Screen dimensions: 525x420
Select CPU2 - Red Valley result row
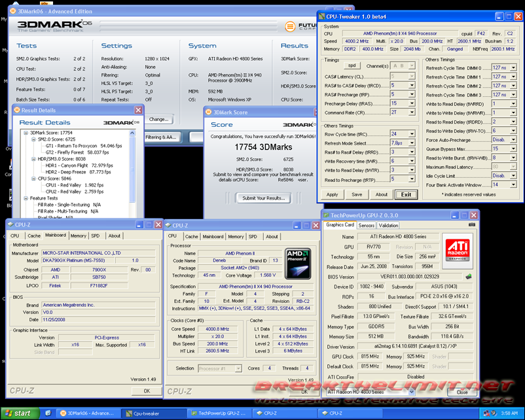(x=75, y=192)
